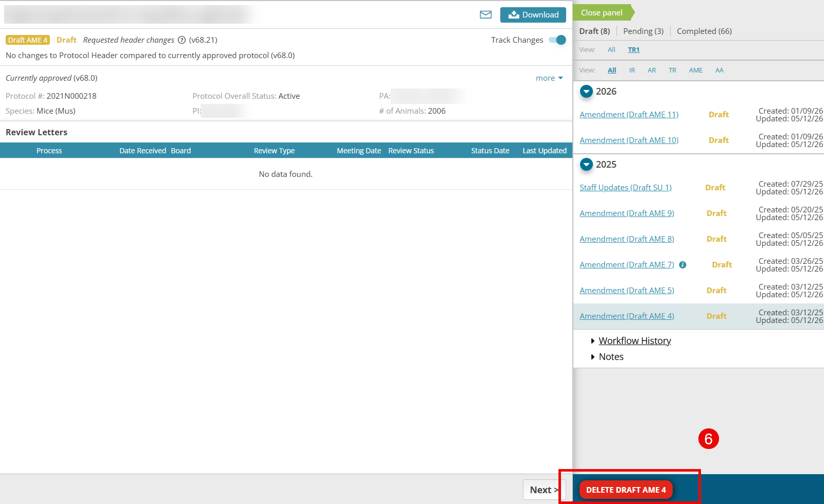Click the info icon next to Draft AME 7
Image resolution: width=824 pixels, height=504 pixels.
(x=682, y=265)
